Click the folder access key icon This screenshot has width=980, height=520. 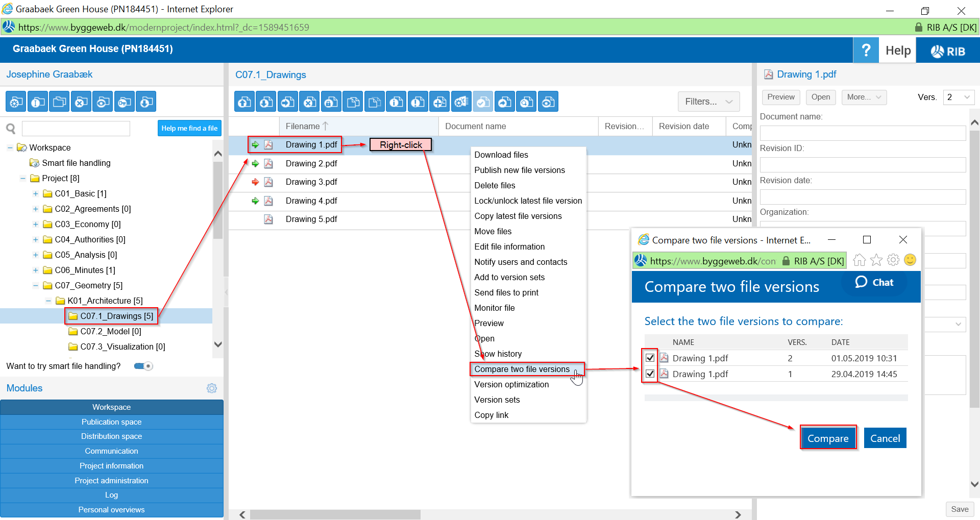point(125,102)
